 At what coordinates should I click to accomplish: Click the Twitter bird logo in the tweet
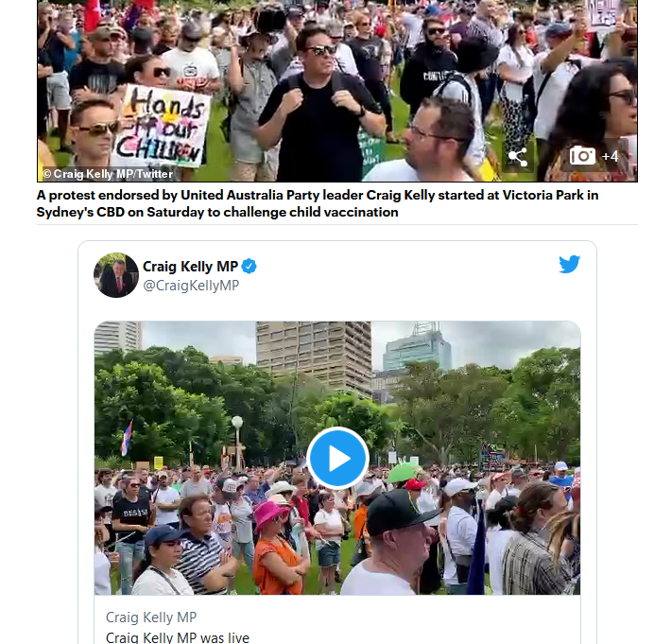coord(569,264)
